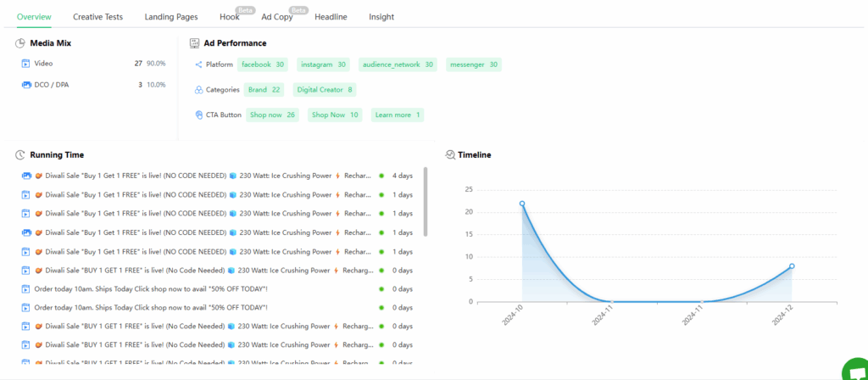Click the Categories label
868x380 pixels.
[223, 90]
